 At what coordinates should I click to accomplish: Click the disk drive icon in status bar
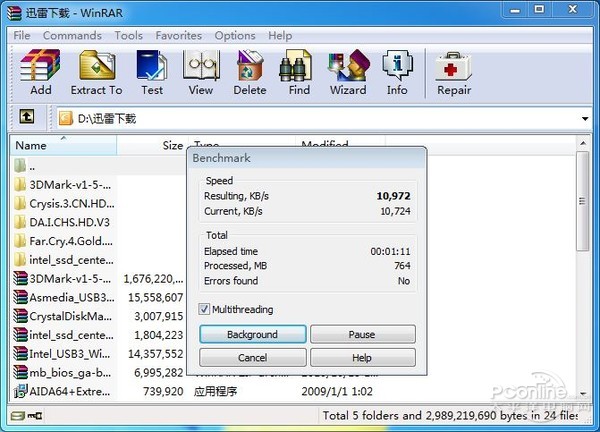coord(18,416)
